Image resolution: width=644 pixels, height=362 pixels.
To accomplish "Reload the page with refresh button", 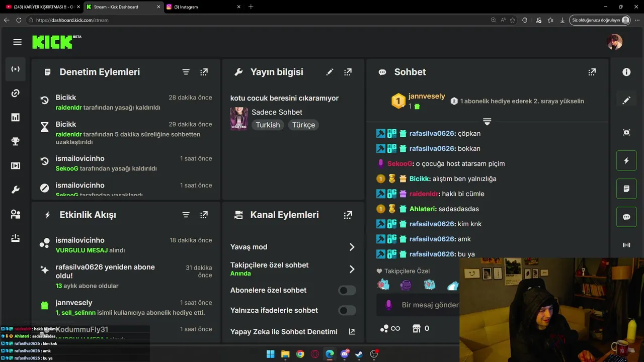I will click(x=19, y=20).
